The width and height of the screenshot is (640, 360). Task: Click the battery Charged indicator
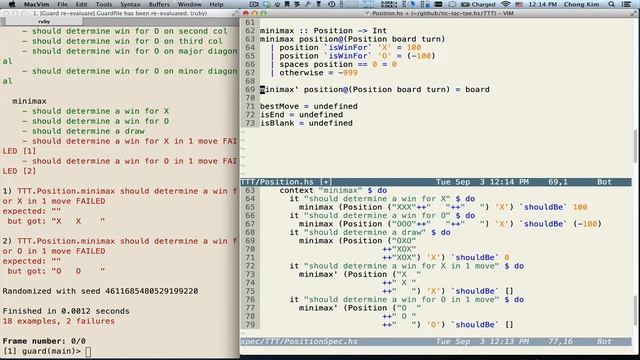(478, 4)
